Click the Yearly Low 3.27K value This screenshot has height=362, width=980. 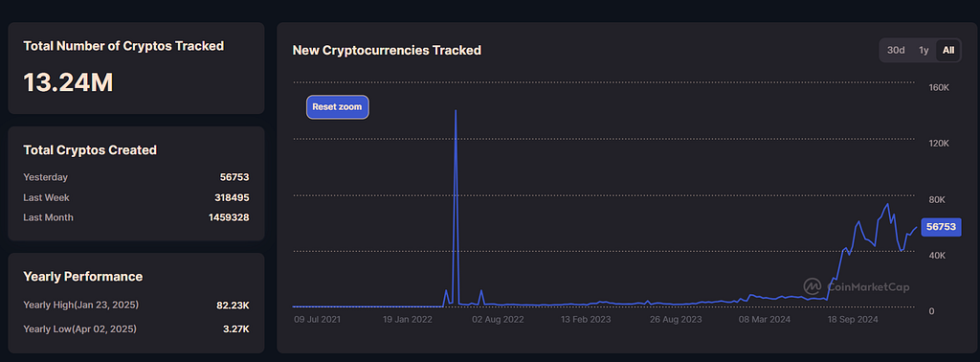(x=235, y=328)
